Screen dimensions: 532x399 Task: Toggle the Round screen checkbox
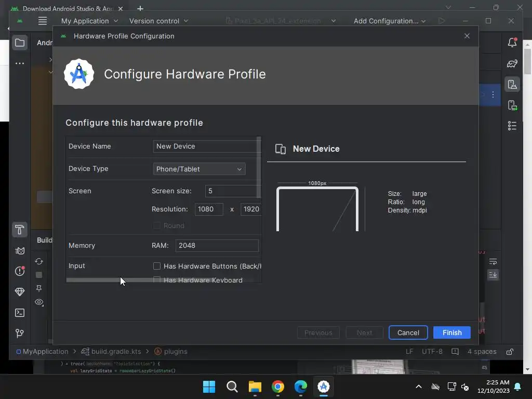(157, 225)
